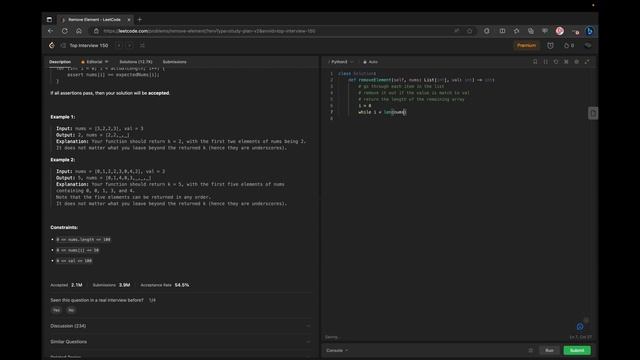Open the notes panel icon beside editor
Viewport: 640px width, 360px height.
click(593, 113)
